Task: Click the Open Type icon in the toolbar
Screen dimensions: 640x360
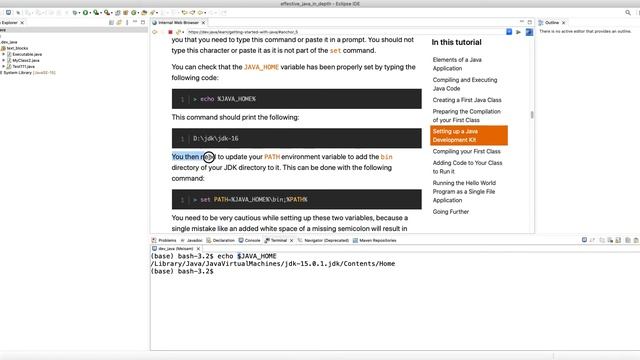Action: click(x=144, y=13)
